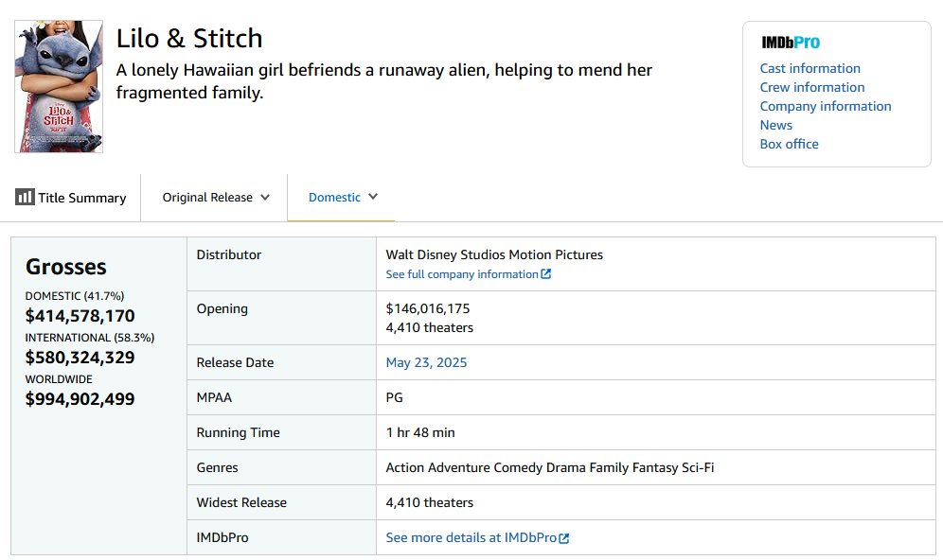Click the MPAA row label
This screenshot has width=943, height=560.
click(214, 397)
